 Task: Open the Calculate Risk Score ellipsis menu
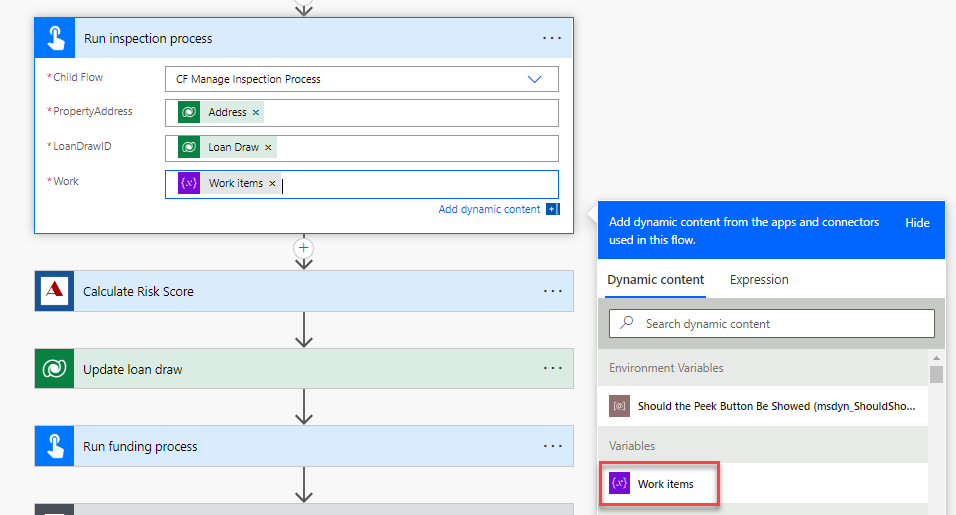click(x=552, y=291)
